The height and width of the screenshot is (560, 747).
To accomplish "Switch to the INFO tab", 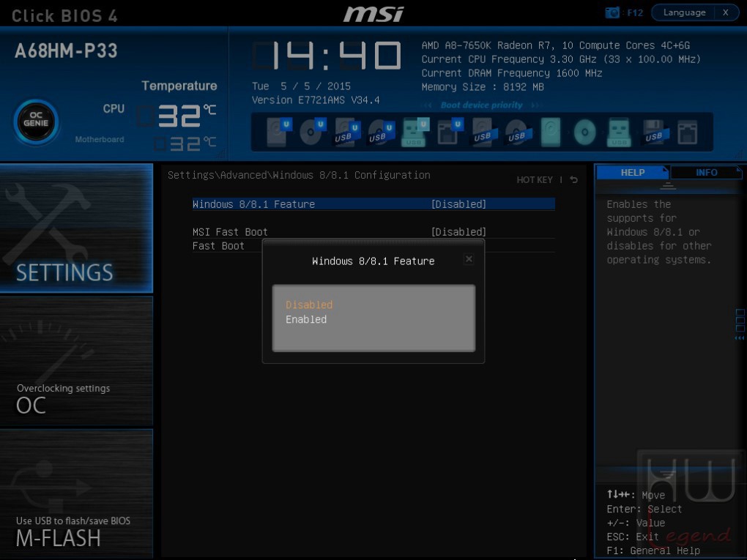I will click(707, 172).
